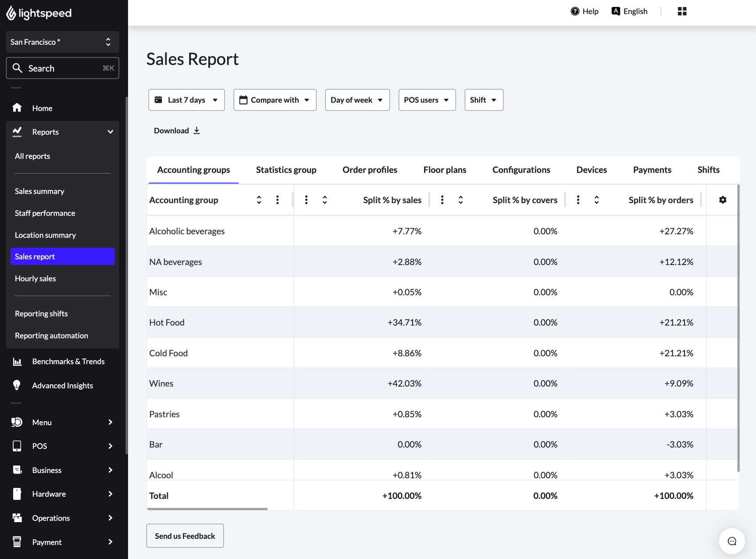This screenshot has width=756, height=559.
Task: Open Benchmarks & Trends via its bar chart icon
Action: coord(17,361)
